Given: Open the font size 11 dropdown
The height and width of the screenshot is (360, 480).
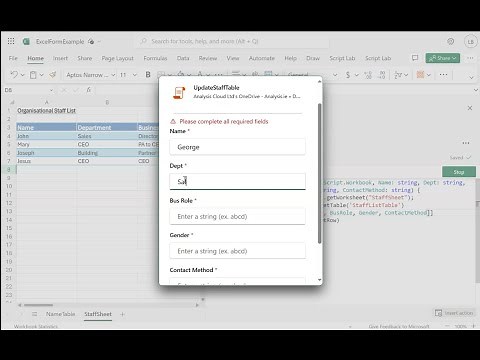Looking at the screenshot, I should tap(135, 75).
